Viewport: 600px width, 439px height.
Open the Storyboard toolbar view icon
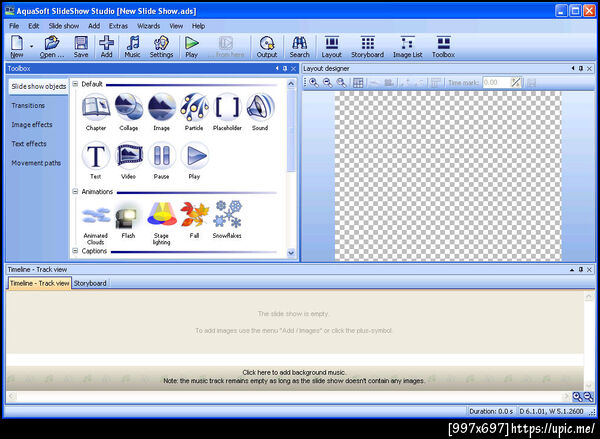(x=367, y=47)
